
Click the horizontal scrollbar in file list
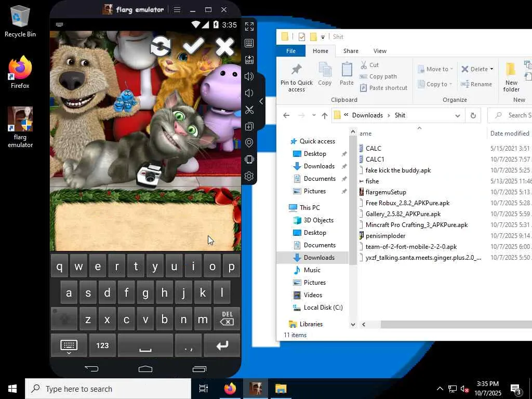(456, 324)
